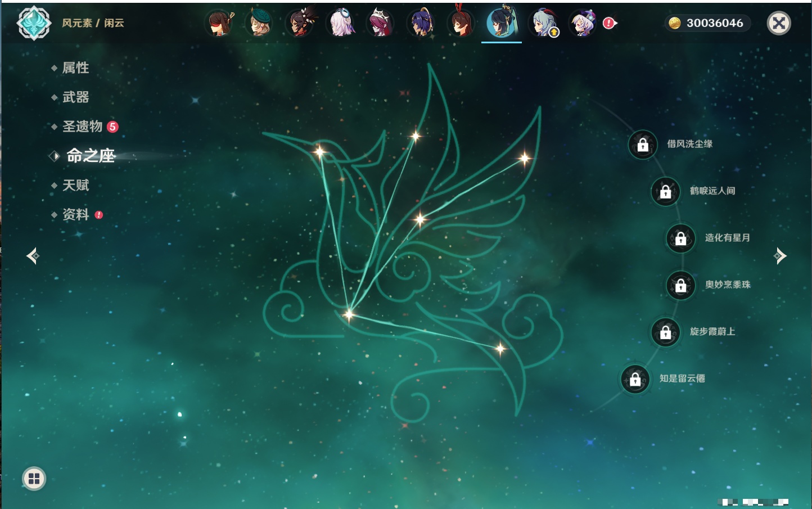The height and width of the screenshot is (509, 812).
Task: Click the lock icon beside 奥妙烹黍珠
Action: pyautogui.click(x=681, y=285)
